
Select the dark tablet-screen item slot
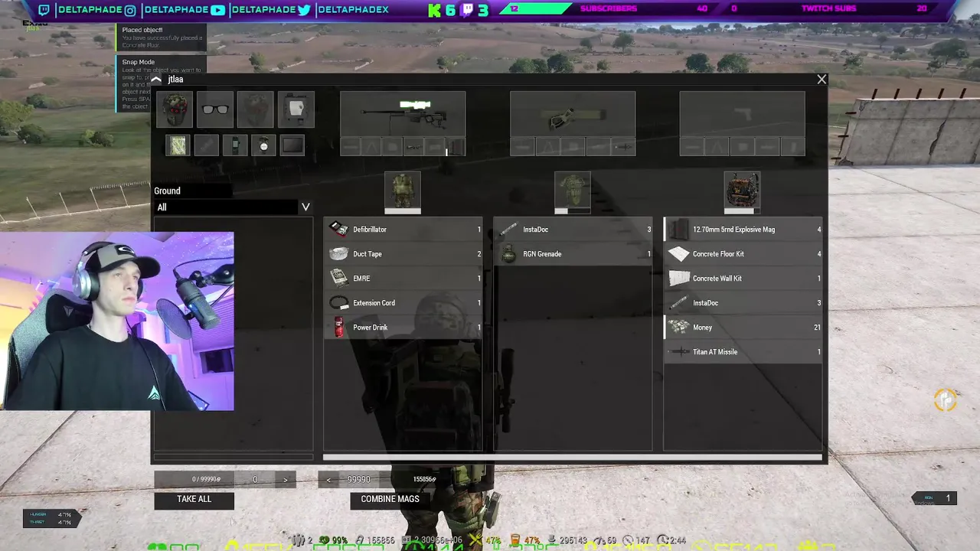click(x=292, y=145)
